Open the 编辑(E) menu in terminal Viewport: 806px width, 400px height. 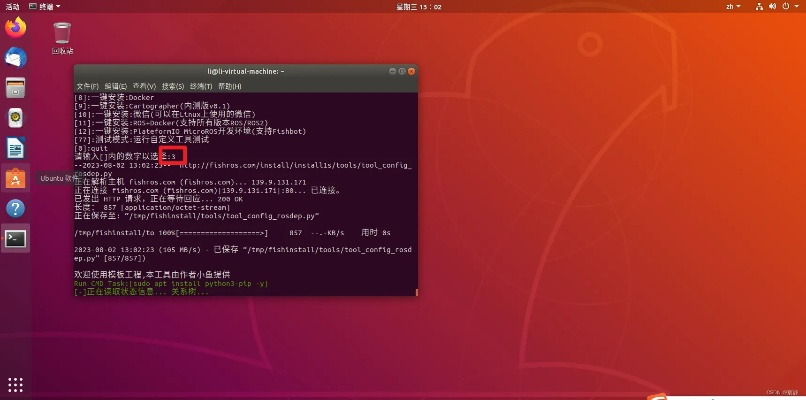point(115,86)
